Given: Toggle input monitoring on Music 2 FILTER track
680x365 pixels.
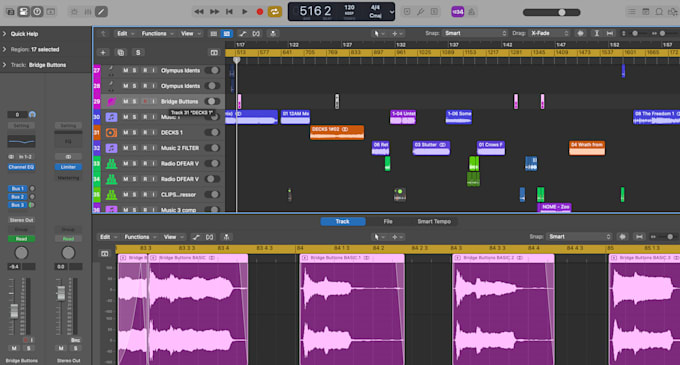Looking at the screenshot, I should [154, 148].
